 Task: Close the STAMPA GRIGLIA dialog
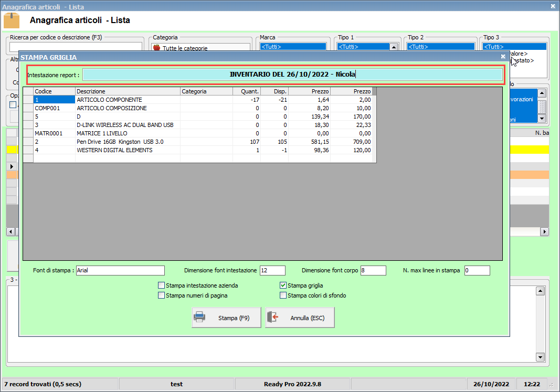pos(503,57)
